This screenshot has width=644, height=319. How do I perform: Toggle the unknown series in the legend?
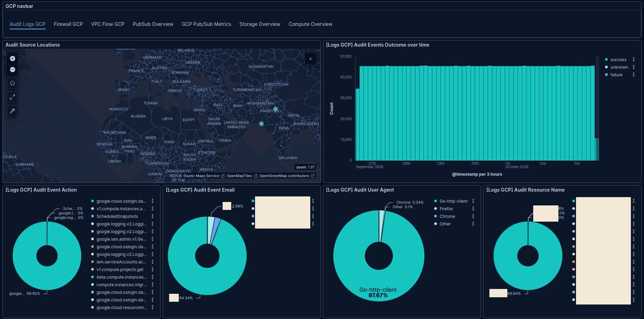click(x=619, y=67)
